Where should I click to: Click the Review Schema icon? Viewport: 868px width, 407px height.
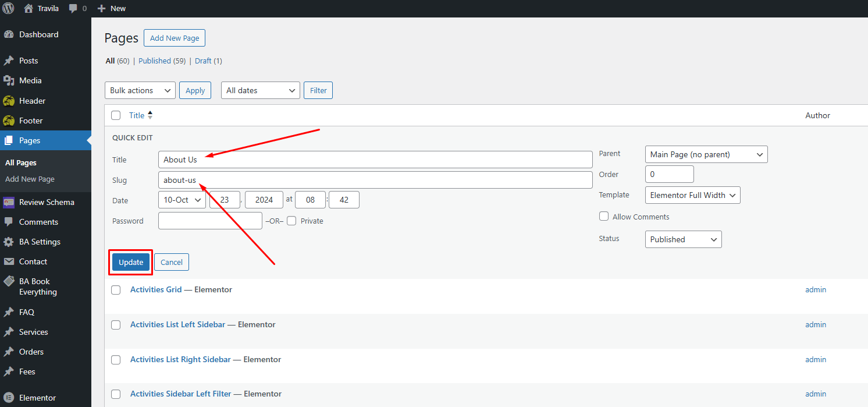click(9, 203)
